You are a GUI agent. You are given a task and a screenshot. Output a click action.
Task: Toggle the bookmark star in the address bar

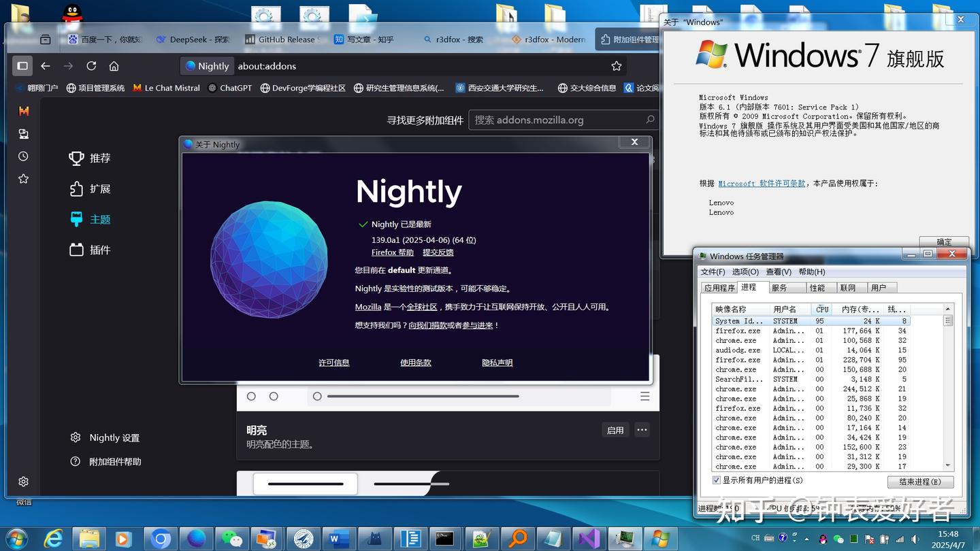(x=616, y=66)
